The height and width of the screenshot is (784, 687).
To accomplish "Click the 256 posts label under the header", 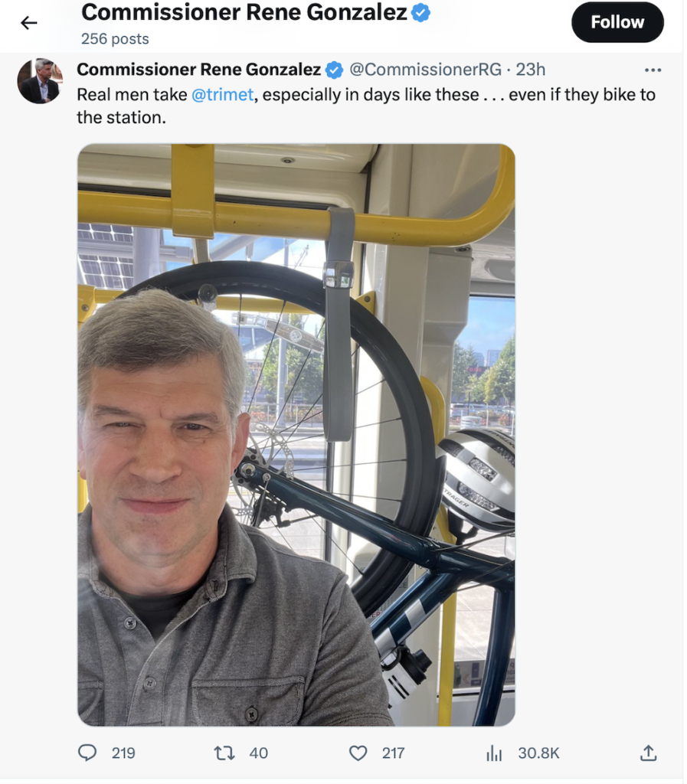I will pyautogui.click(x=114, y=38).
